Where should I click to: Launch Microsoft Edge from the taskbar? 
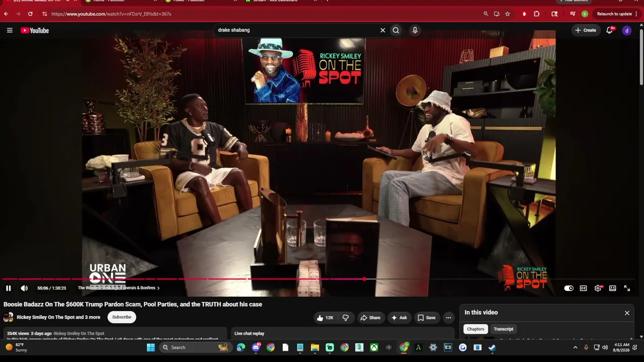tap(241, 347)
